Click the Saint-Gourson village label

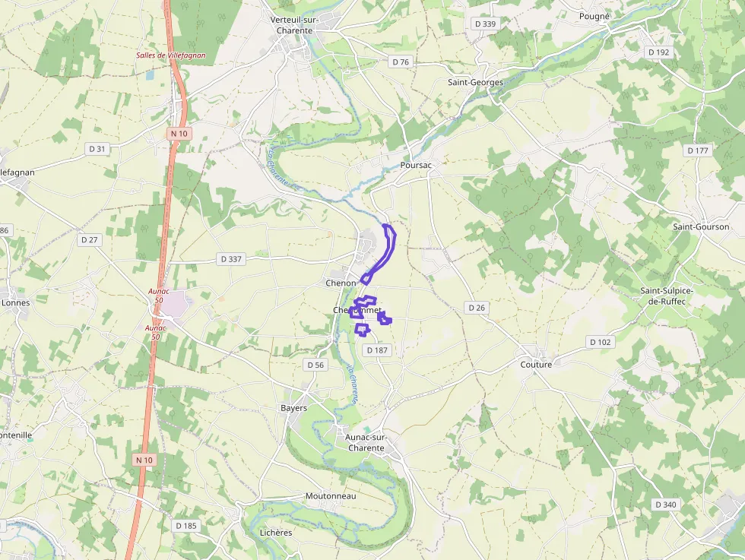coord(701,226)
